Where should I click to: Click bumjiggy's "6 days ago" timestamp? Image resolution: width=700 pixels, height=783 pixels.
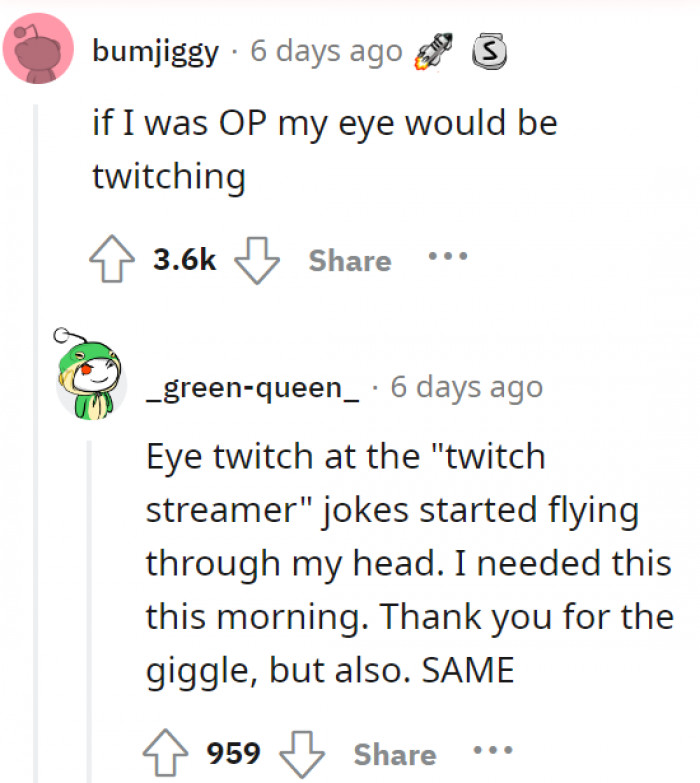(326, 51)
